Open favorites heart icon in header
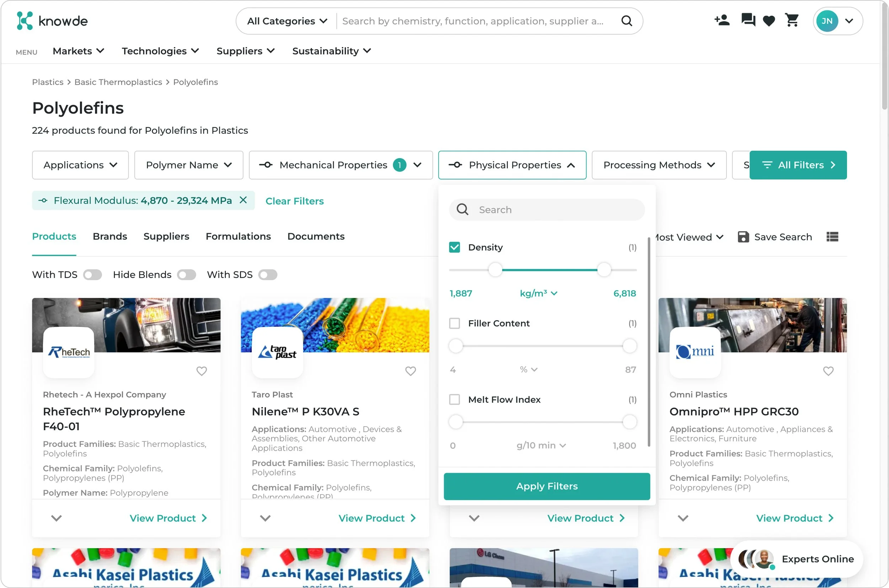 (769, 21)
